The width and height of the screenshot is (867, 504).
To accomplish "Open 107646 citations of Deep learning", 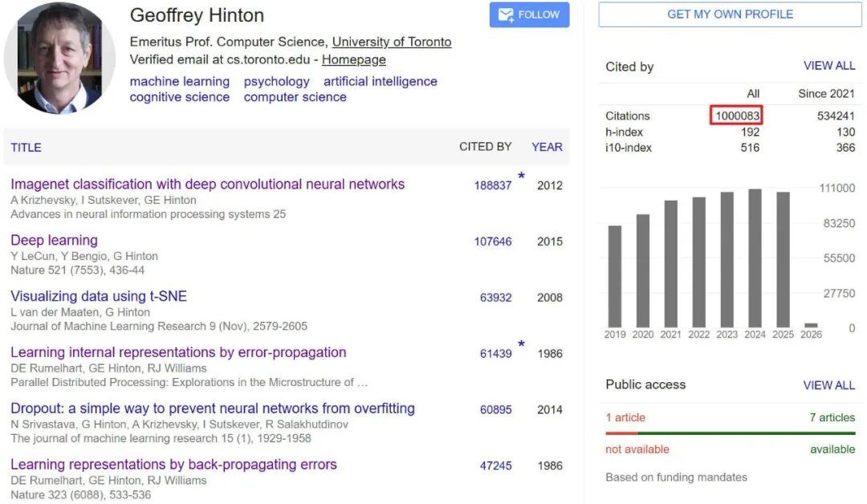I will 492,242.
